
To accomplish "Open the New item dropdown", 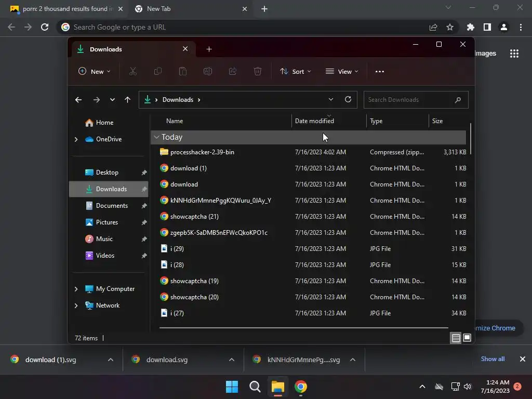I will 95,72.
